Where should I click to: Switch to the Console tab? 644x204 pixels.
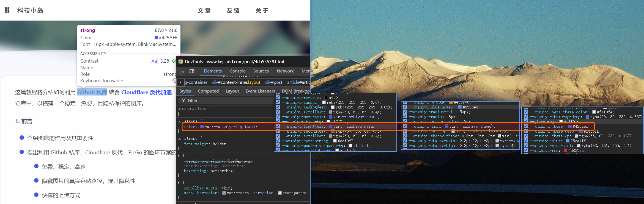pos(237,71)
